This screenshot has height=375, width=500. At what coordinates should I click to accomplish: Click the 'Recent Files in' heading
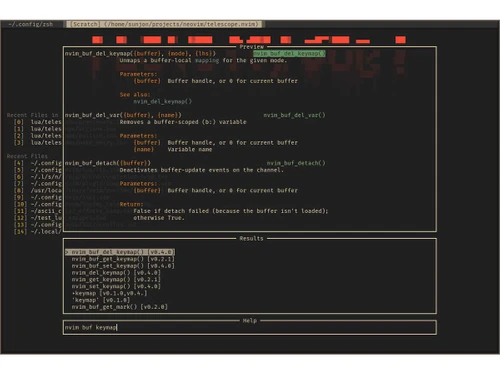32,115
